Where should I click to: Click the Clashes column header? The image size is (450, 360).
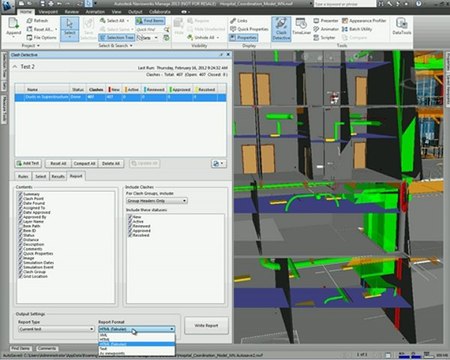(x=96, y=89)
